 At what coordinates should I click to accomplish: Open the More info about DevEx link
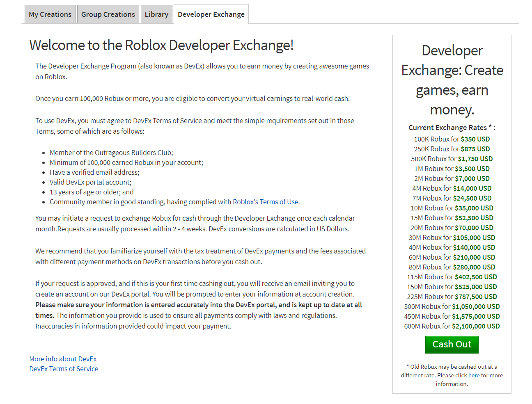click(x=63, y=359)
